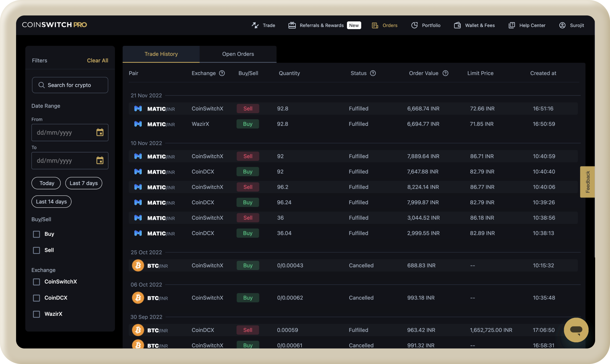Click the Orders list icon
610x364 pixels.
pos(375,25)
